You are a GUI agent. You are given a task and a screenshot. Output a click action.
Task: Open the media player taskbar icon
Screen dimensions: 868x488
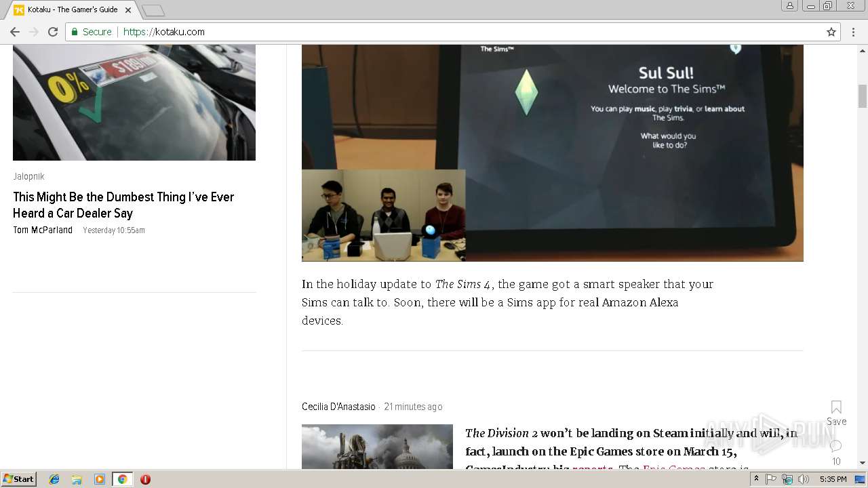[100, 479]
